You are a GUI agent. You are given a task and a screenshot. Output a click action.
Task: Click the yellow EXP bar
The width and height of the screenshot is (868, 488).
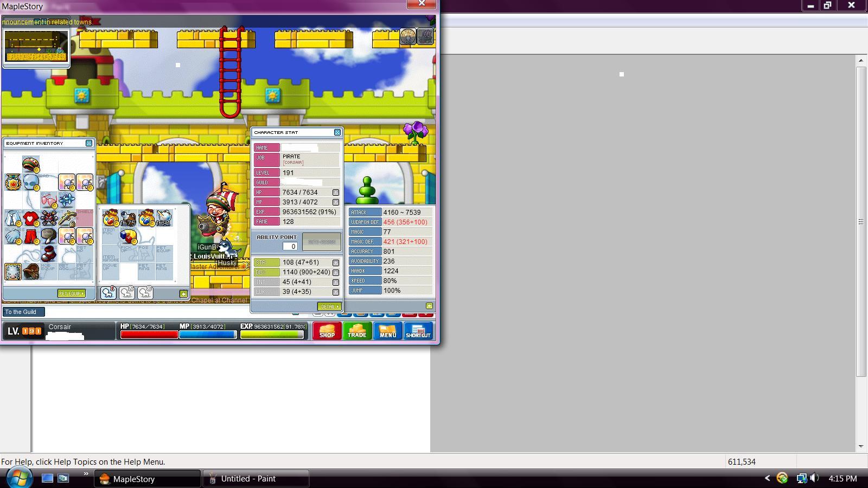click(272, 335)
